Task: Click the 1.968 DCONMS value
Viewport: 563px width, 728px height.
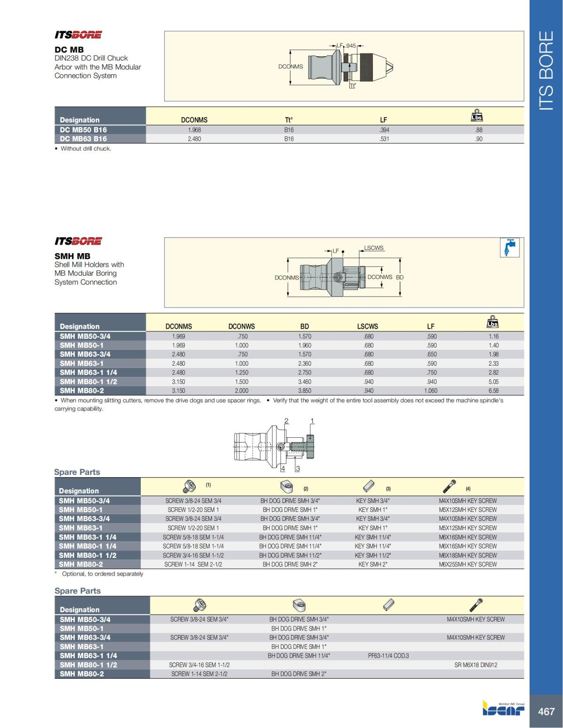Action: point(194,130)
